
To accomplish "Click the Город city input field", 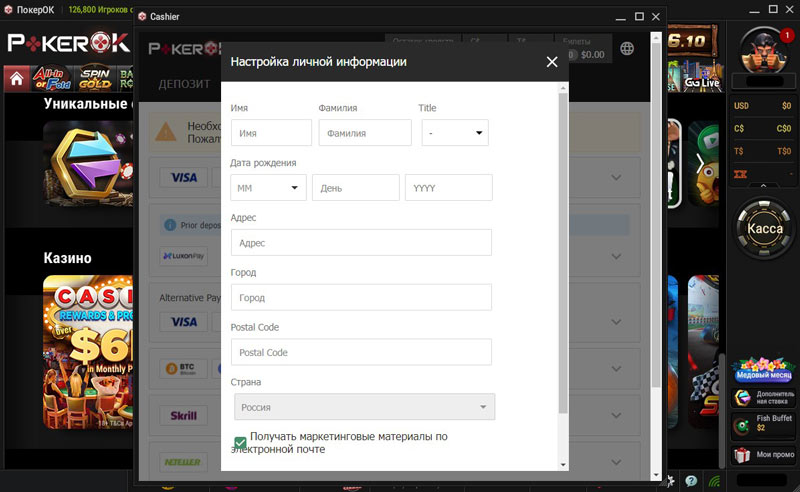I will tap(361, 297).
